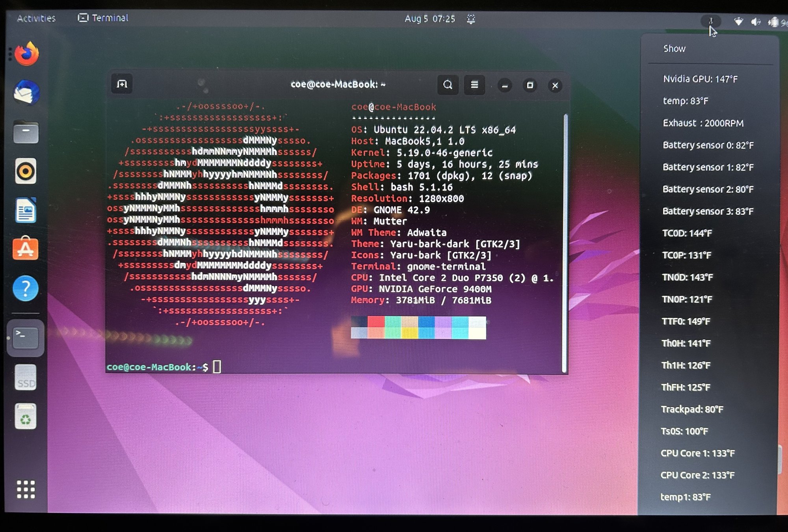This screenshot has height=532, width=788.
Task: Click the terminal scrollbar
Action: [x=565, y=242]
